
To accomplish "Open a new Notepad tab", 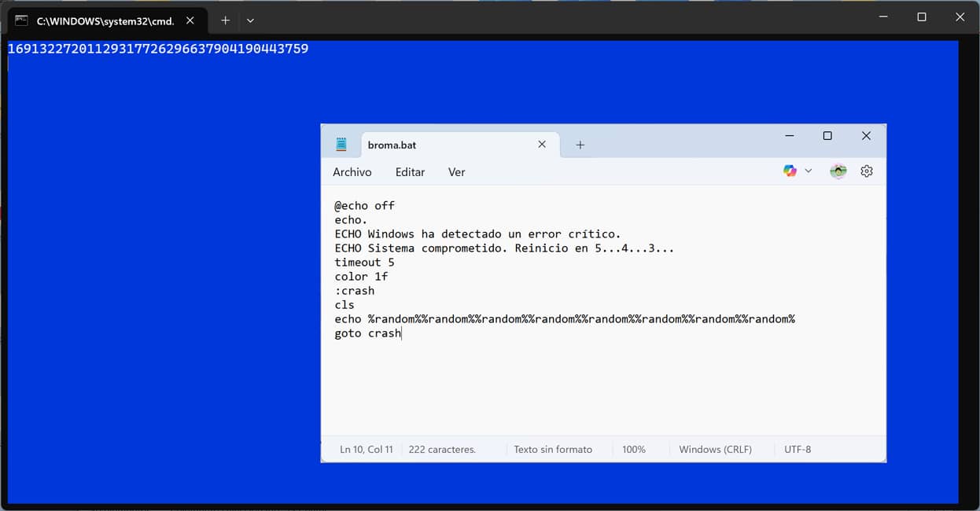I will click(x=580, y=145).
